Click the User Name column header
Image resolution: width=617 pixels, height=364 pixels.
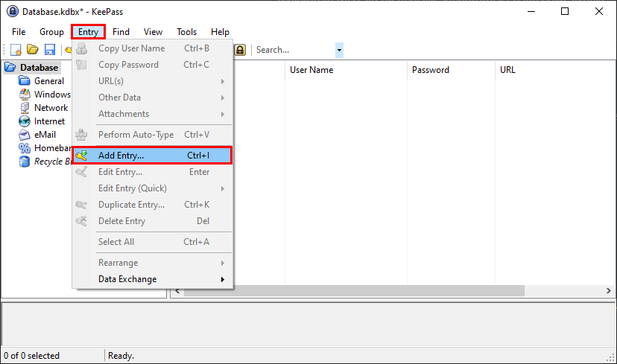[x=347, y=70]
